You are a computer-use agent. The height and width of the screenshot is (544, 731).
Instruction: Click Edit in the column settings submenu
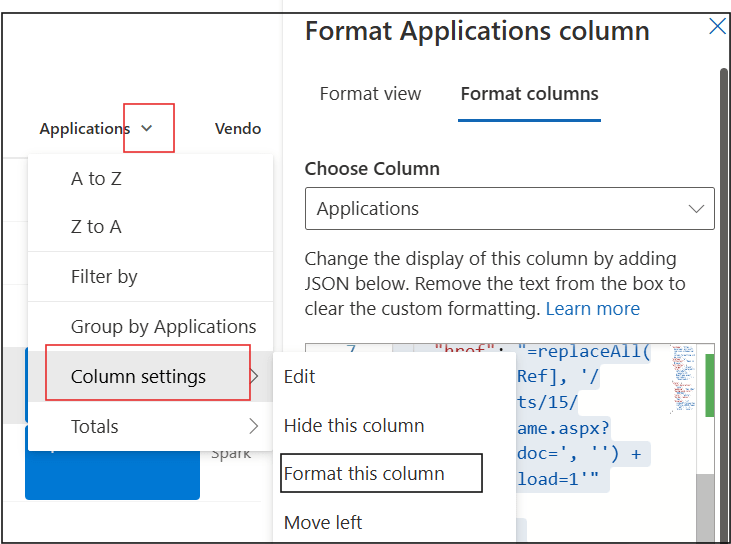tap(299, 377)
